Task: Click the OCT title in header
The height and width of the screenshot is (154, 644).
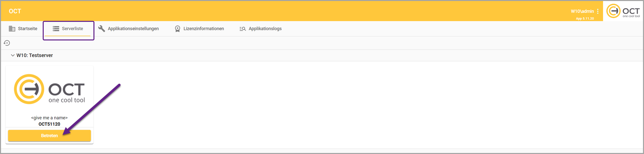Action: [x=15, y=11]
